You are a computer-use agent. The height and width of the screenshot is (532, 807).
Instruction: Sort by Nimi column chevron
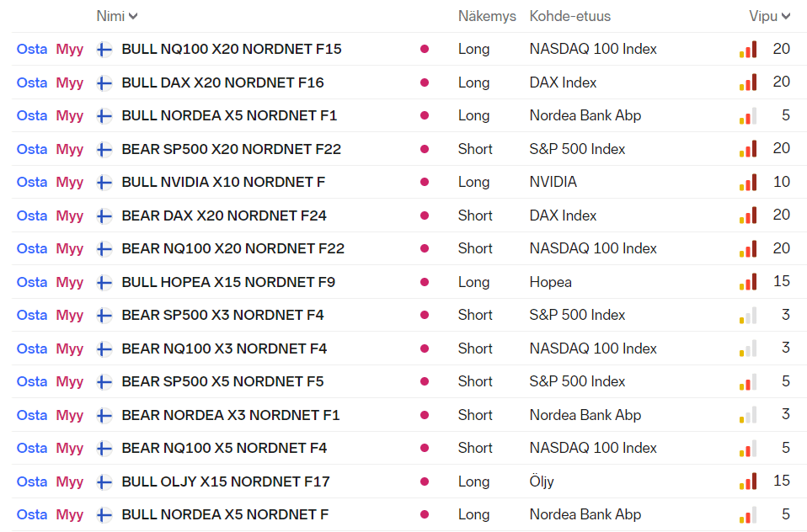tap(134, 16)
